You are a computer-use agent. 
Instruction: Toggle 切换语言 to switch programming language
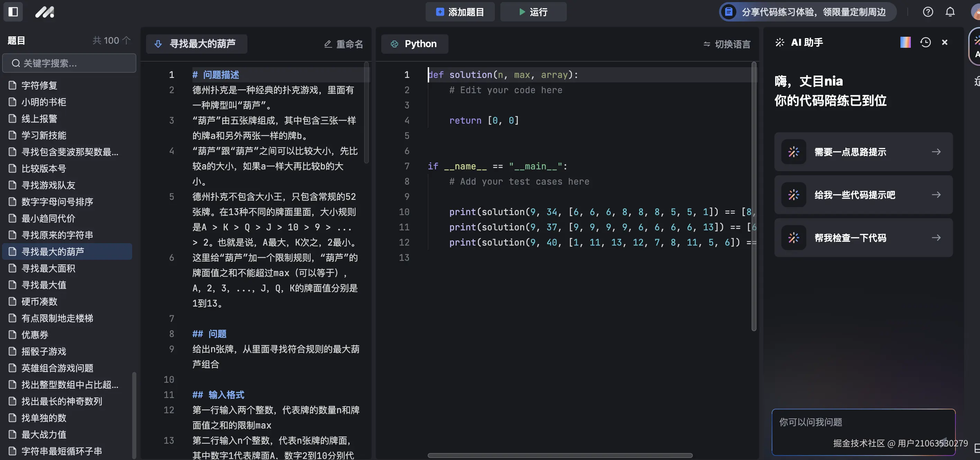coord(727,44)
